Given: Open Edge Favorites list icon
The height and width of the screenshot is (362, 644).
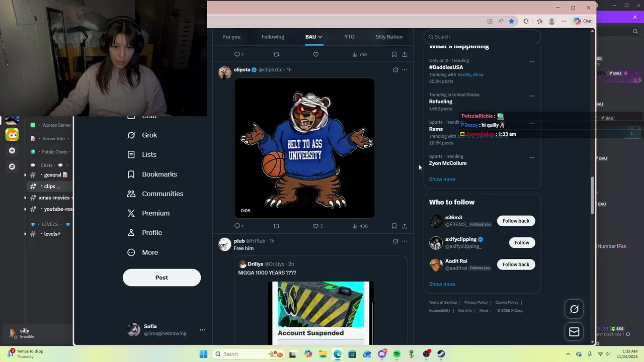Looking at the screenshot, I should point(539,21).
